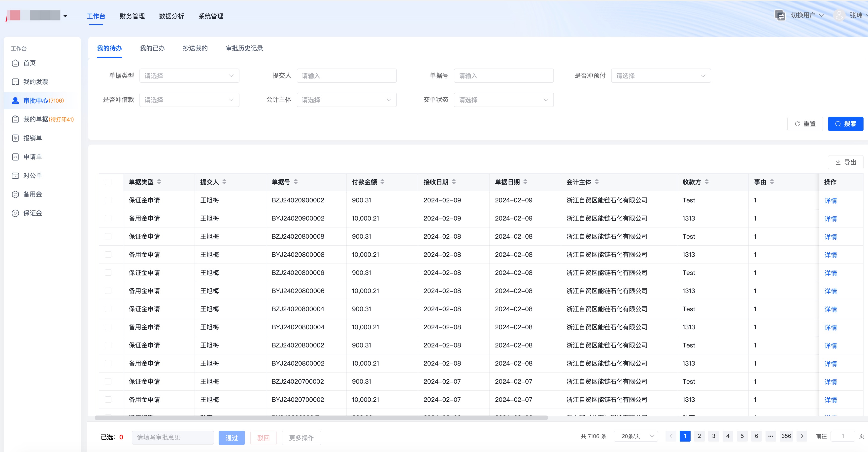This screenshot has width=868, height=452.
Task: Open the 交单状态 dropdown filter
Action: click(503, 100)
